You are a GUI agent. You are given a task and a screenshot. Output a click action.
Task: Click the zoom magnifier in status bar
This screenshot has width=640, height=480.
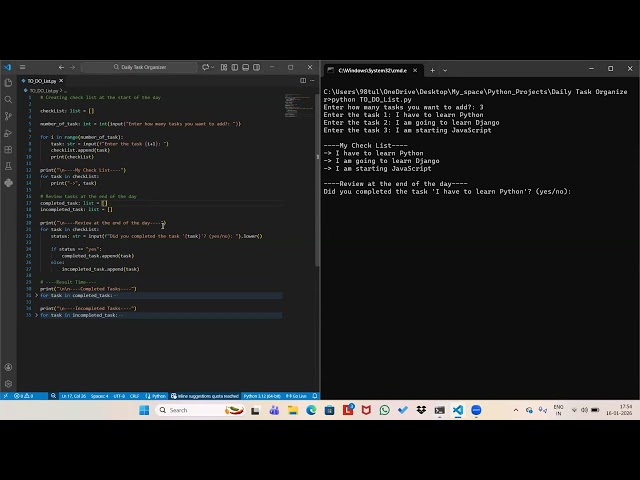(53, 396)
